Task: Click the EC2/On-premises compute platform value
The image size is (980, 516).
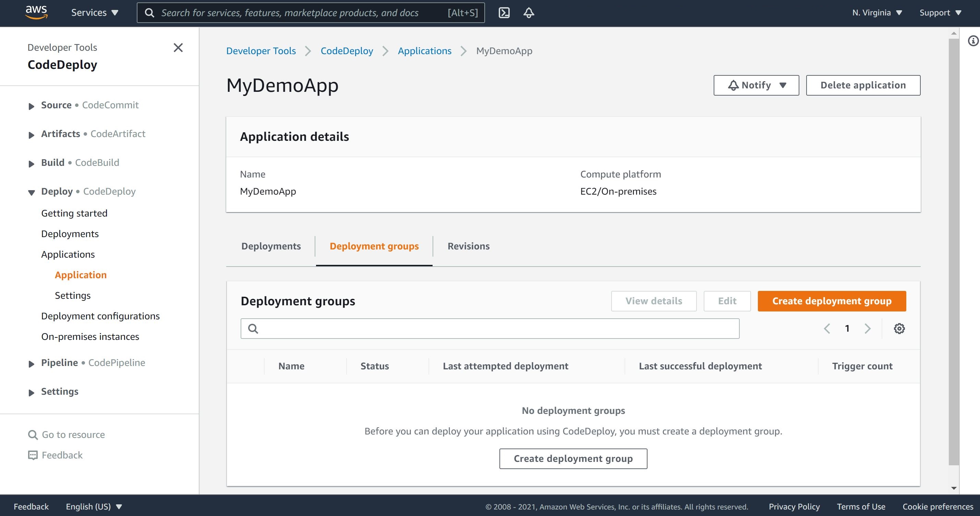Action: (618, 191)
